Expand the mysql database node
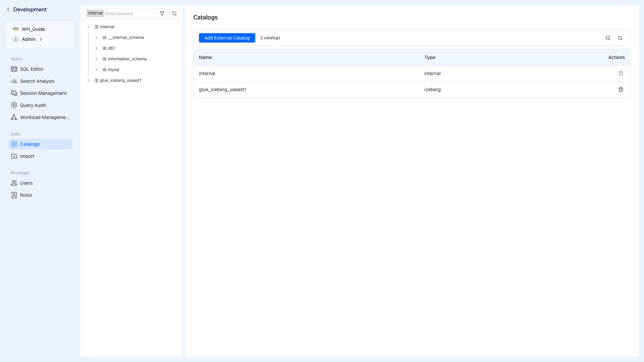Screen dimensions: 644x362 click(97, 70)
